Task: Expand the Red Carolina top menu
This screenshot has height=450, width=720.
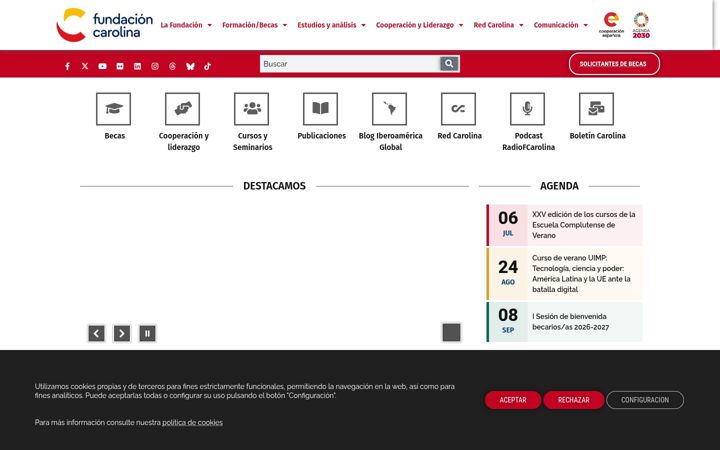Action: pos(498,25)
